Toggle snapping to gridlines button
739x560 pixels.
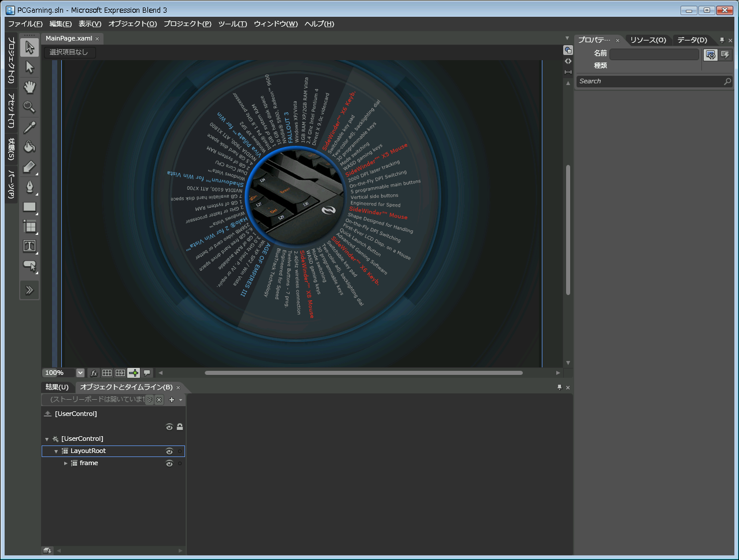pyautogui.click(x=120, y=373)
